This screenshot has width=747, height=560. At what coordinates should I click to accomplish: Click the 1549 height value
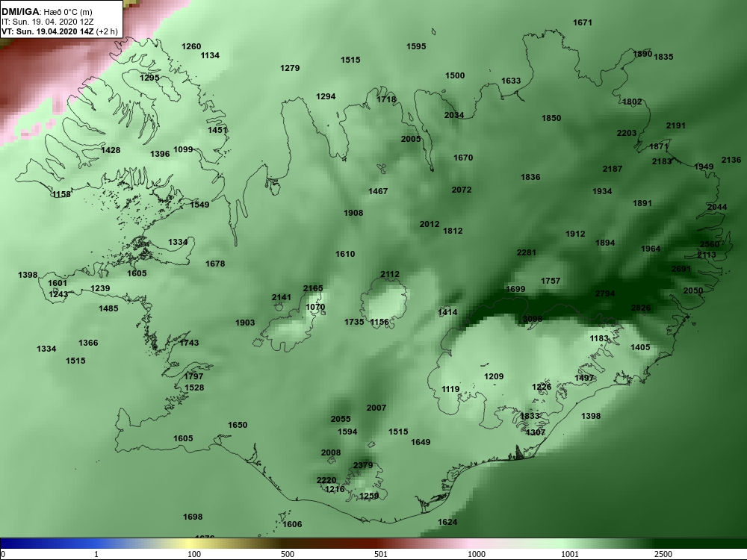[199, 205]
